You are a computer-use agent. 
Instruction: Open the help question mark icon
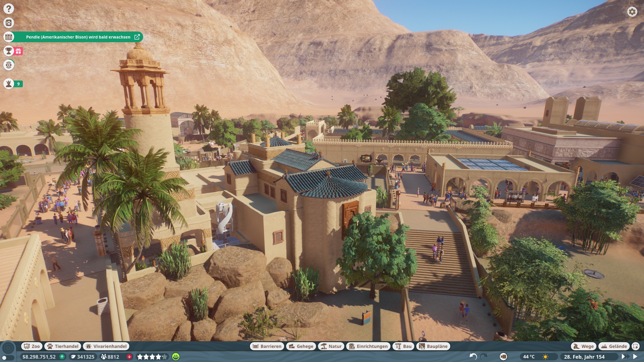pos(9,9)
